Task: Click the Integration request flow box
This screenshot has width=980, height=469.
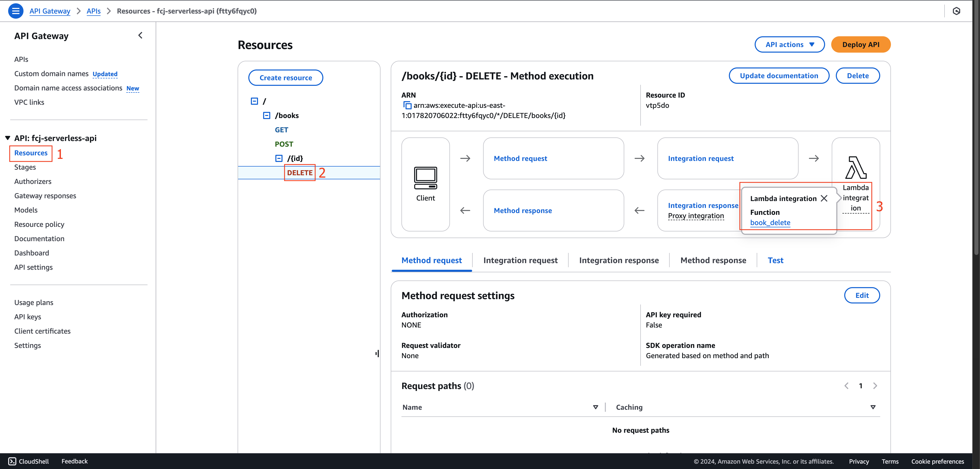Action: (x=727, y=158)
